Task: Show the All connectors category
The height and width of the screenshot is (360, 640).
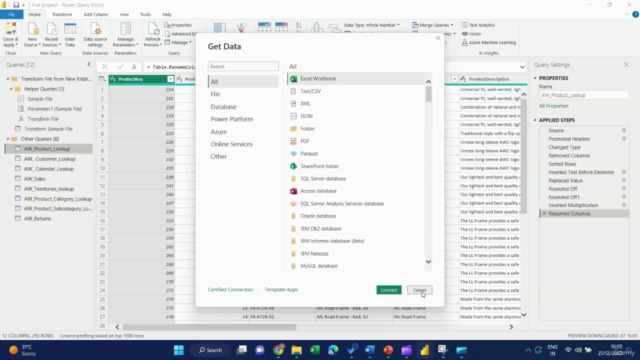Action: click(243, 82)
